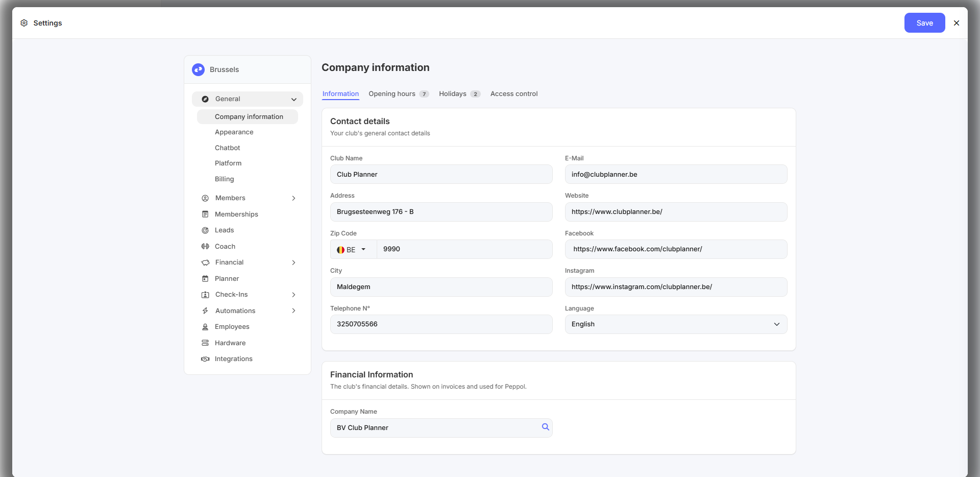Click the Check-Ins badge icon
980x477 pixels.
point(205,295)
